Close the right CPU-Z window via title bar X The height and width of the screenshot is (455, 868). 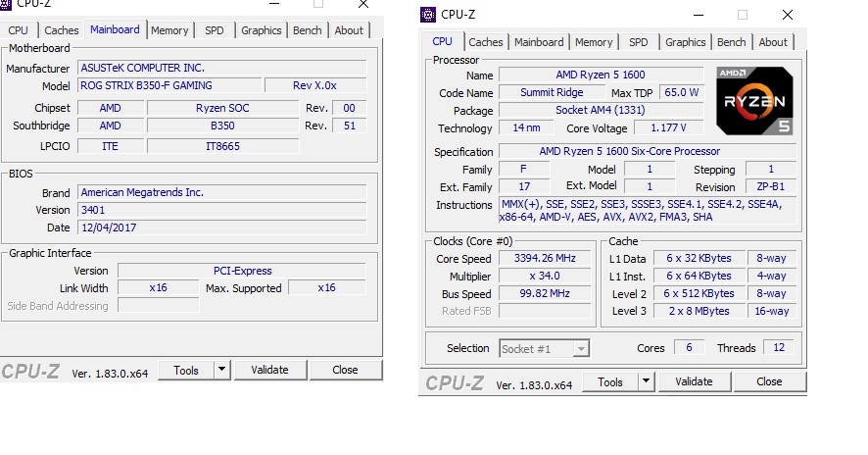pos(788,15)
